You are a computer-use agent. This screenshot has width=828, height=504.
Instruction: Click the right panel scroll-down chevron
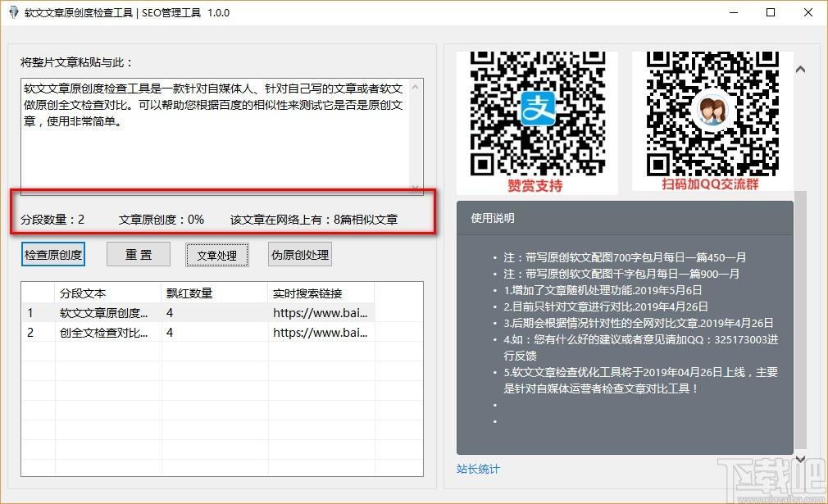(801, 459)
